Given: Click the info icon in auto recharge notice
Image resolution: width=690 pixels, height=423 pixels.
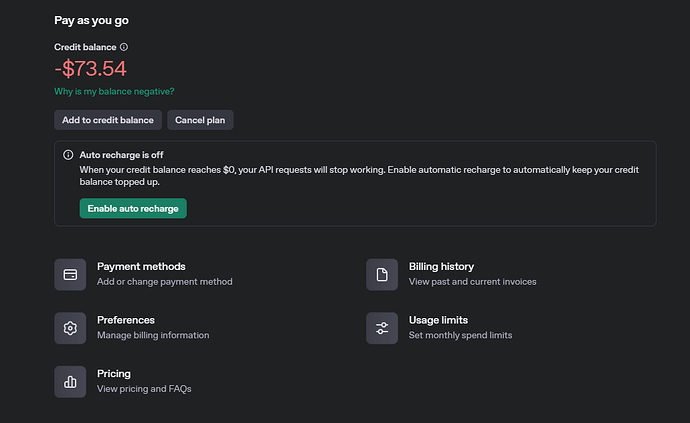Looking at the screenshot, I should click(x=68, y=155).
